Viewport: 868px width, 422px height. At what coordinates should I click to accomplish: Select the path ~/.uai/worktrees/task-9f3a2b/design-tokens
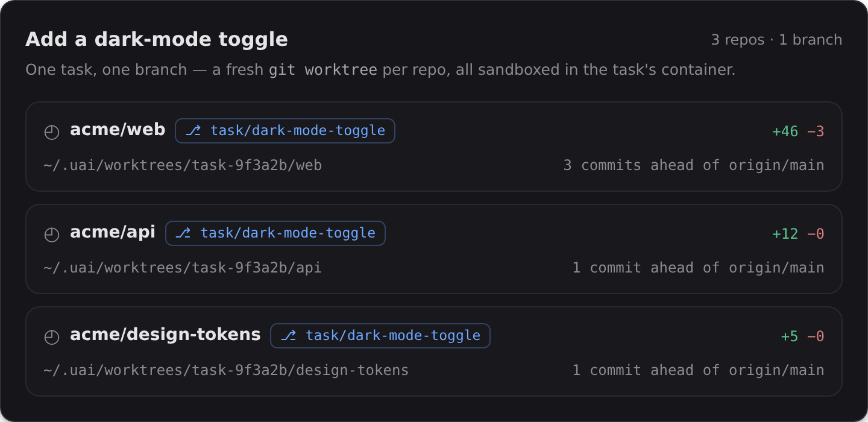(x=226, y=370)
